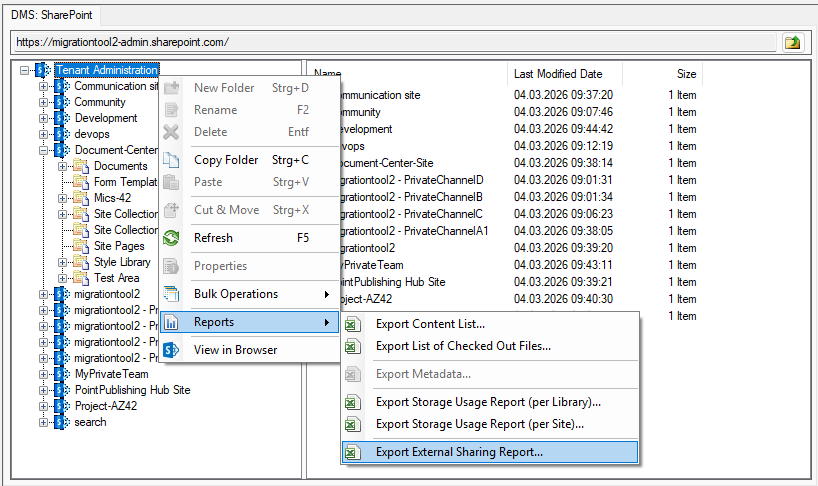Click site icon next to PointPublishing Hub Site

click(x=62, y=391)
